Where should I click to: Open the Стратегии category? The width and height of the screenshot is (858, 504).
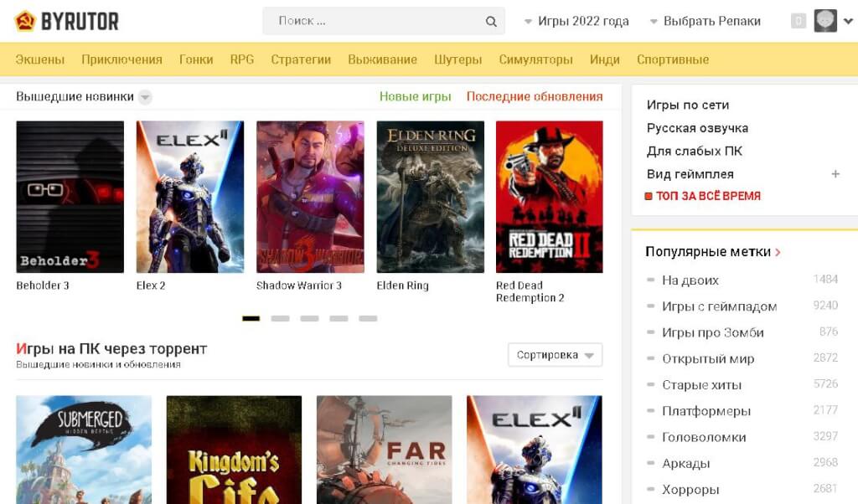pos(301,59)
